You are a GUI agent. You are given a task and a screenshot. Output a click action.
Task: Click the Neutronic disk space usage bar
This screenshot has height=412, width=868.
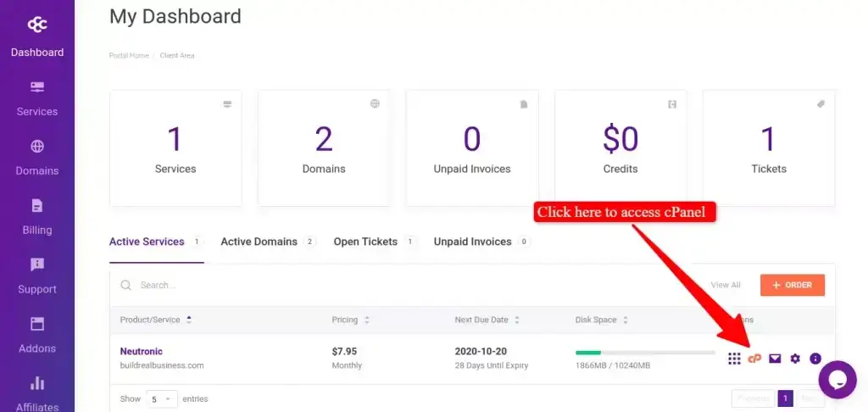(x=645, y=352)
